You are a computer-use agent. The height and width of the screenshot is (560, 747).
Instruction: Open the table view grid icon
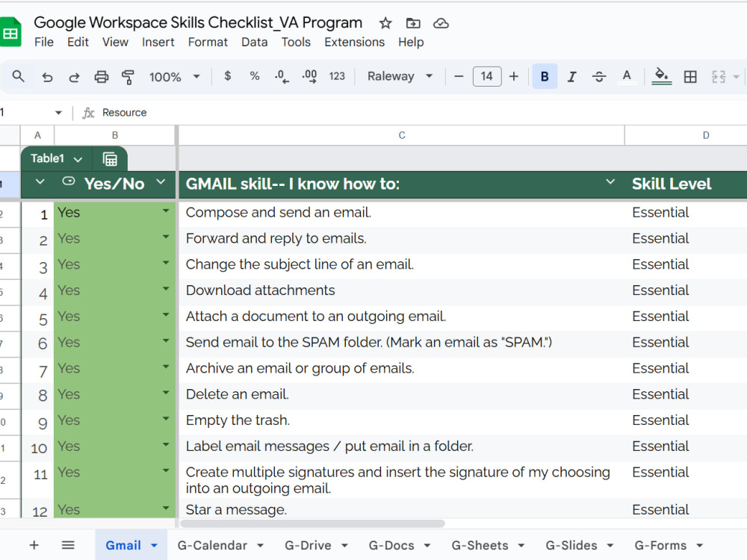pos(110,158)
